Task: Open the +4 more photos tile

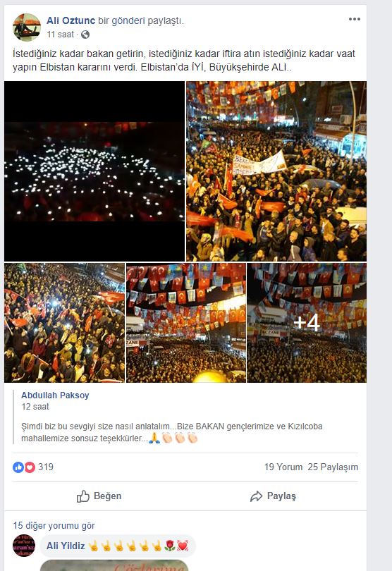Action: (307, 323)
